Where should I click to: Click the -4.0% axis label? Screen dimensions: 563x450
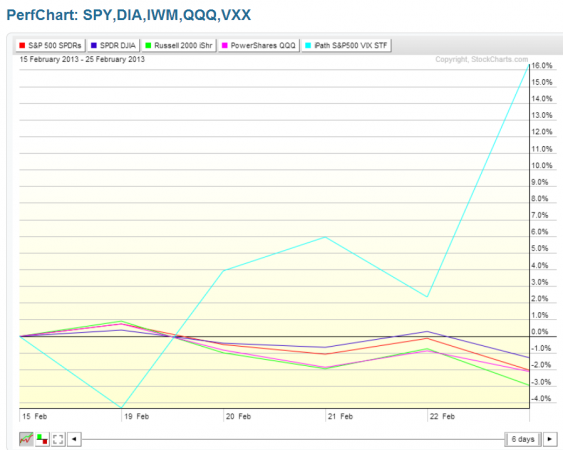click(x=541, y=398)
